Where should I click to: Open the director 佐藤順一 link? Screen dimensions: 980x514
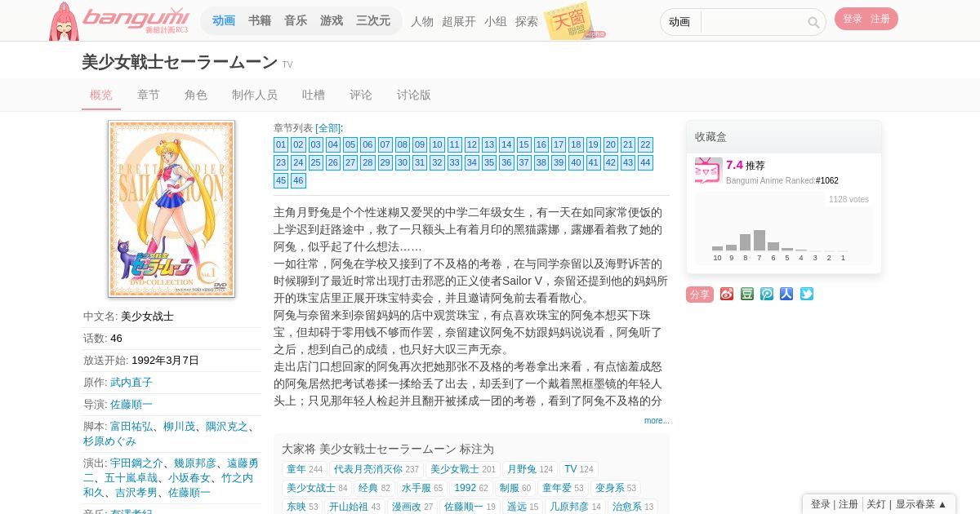[131, 404]
